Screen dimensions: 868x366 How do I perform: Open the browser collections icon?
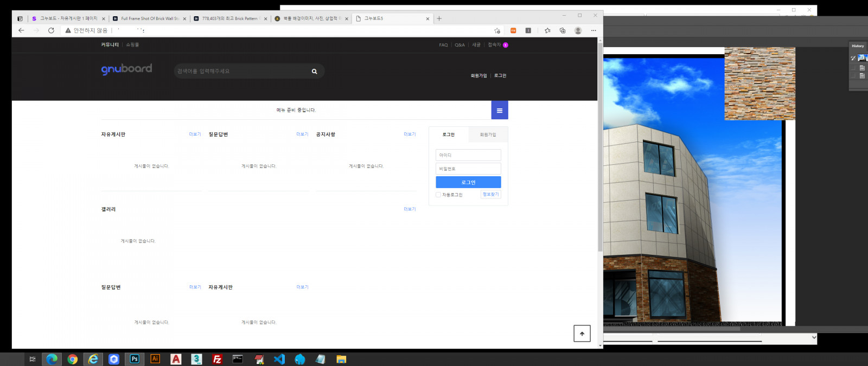pyautogui.click(x=563, y=31)
